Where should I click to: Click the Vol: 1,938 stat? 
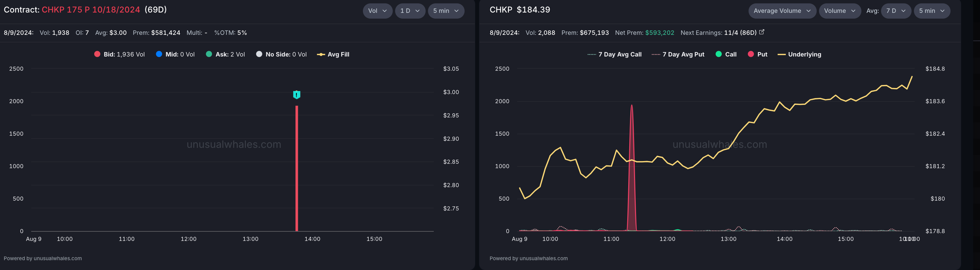click(x=55, y=33)
